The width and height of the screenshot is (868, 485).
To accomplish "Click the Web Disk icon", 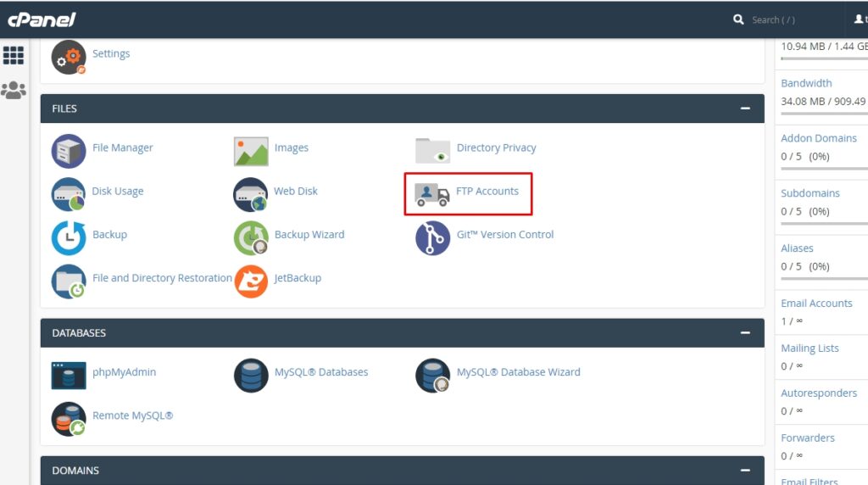I will point(250,194).
